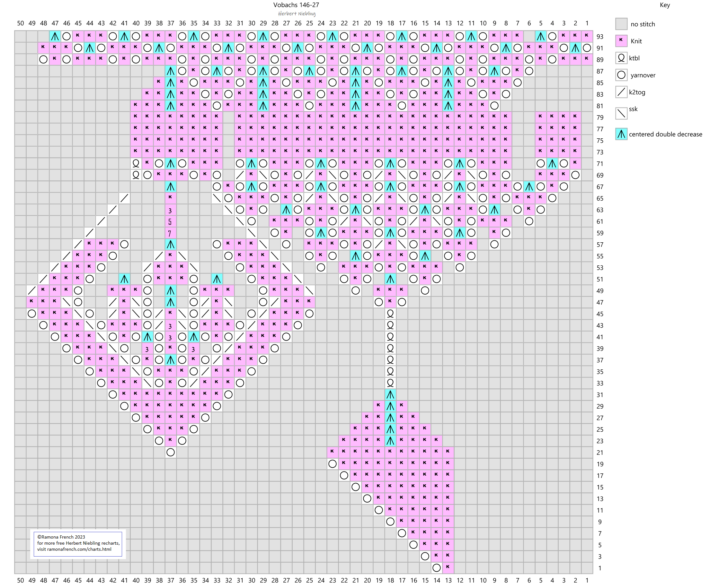
Task: Click the ramonafrench.com/charts.html link text
Action: pos(79,549)
